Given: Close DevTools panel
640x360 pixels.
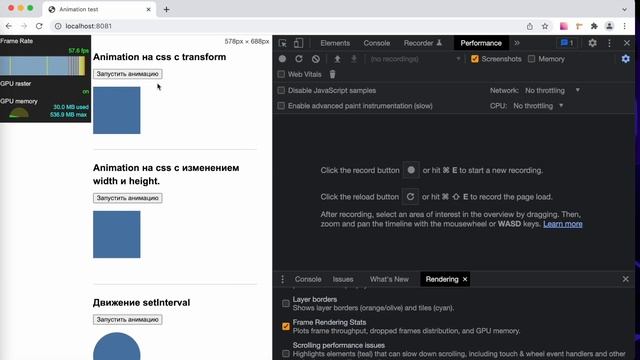Looking at the screenshot, I should tap(627, 43).
